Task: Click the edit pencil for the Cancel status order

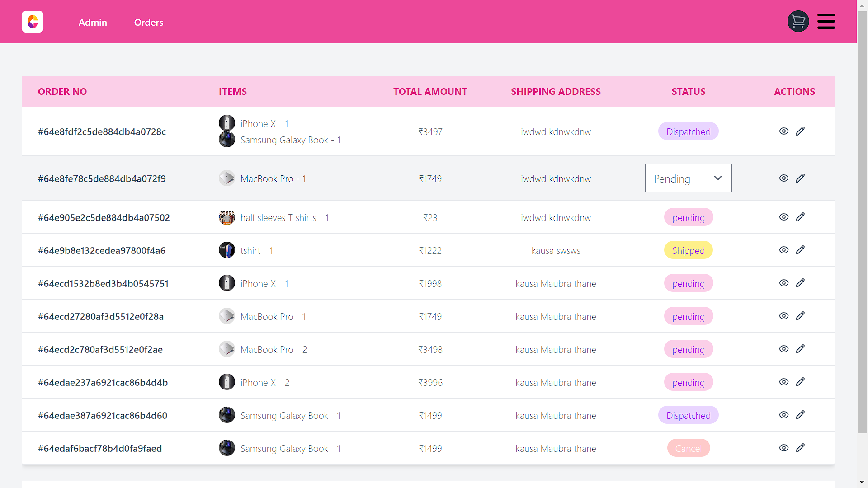Action: (800, 448)
